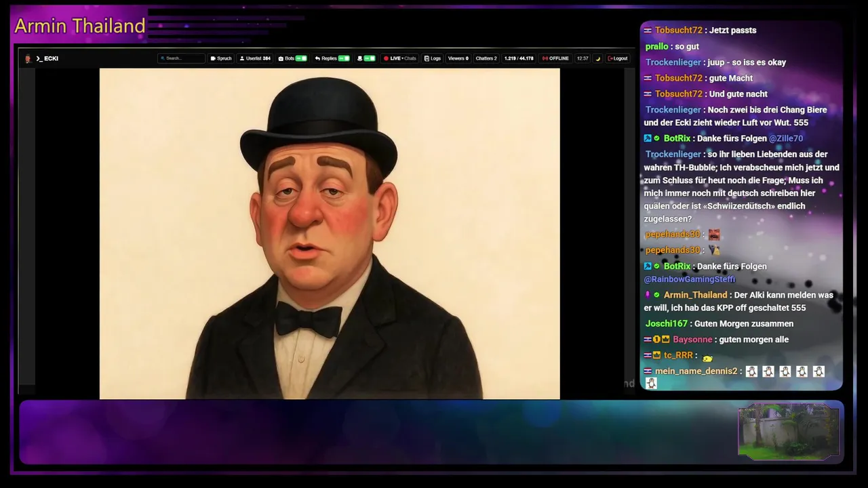Select the LIVE Chats tab

point(400,58)
